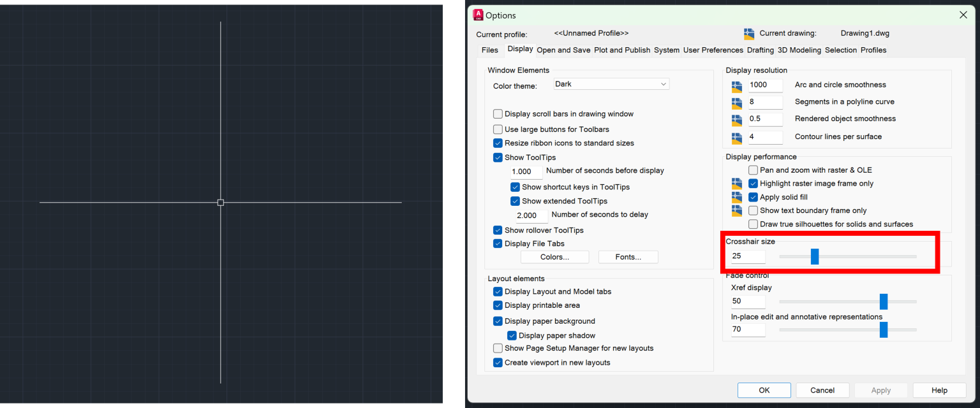Image resolution: width=980 pixels, height=408 pixels.
Task: Click the Apply button
Action: (880, 390)
